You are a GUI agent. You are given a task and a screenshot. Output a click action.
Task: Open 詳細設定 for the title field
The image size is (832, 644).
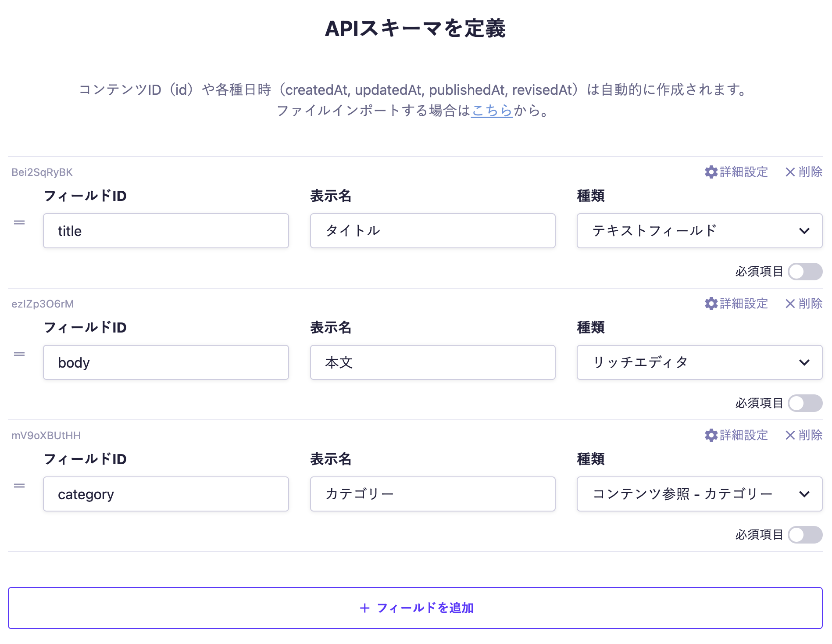[x=736, y=172]
